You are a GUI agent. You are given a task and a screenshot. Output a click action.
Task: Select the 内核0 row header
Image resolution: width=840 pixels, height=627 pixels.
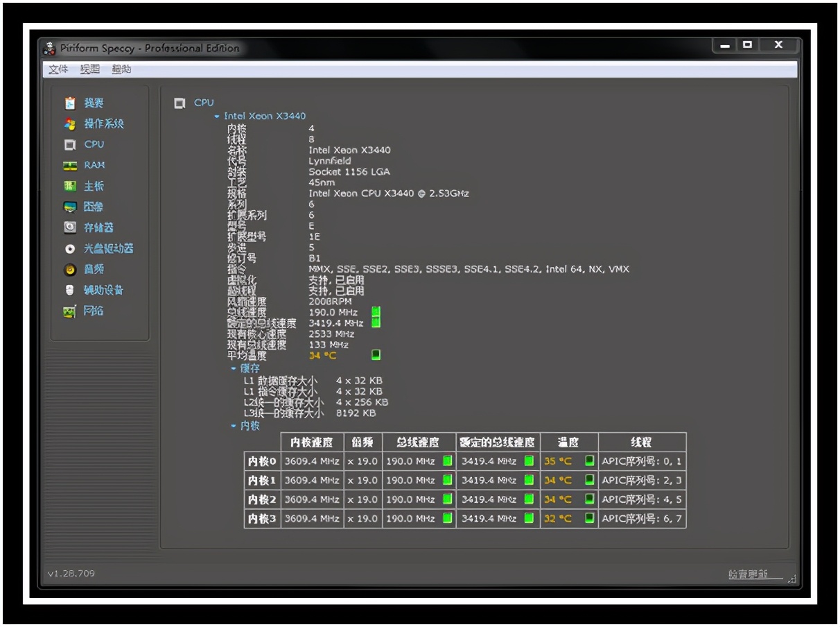tap(262, 461)
